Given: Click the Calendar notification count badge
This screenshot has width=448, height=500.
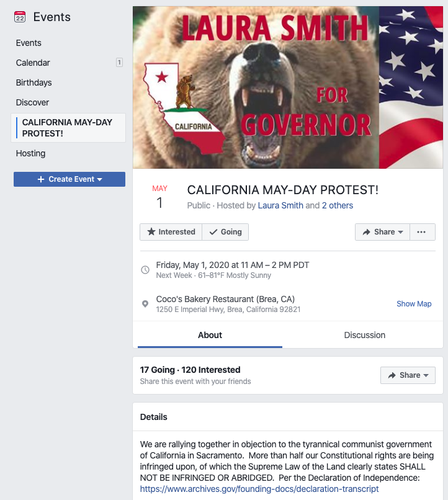Looking at the screenshot, I should (x=119, y=63).
